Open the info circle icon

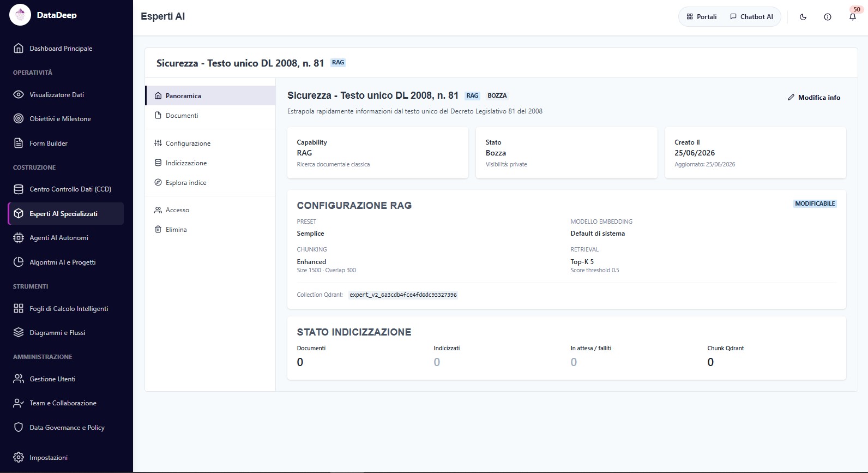tap(828, 17)
